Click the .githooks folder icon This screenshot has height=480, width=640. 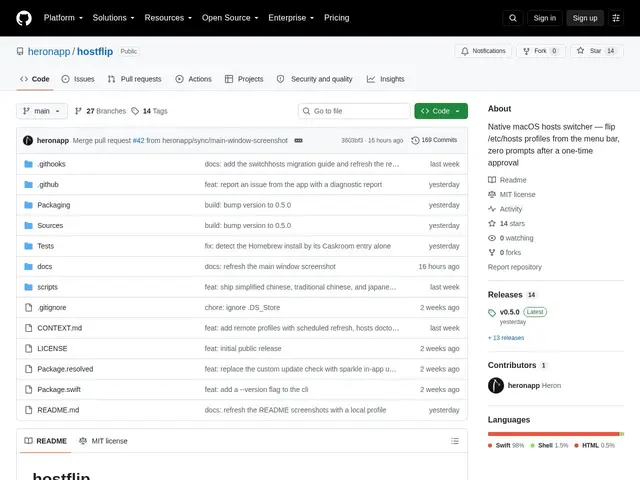28,164
